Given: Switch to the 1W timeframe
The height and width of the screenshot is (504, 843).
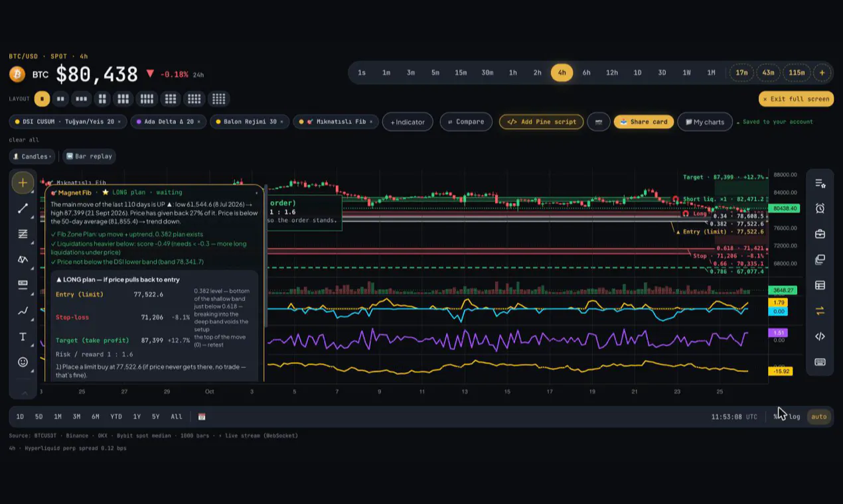Looking at the screenshot, I should tap(687, 73).
